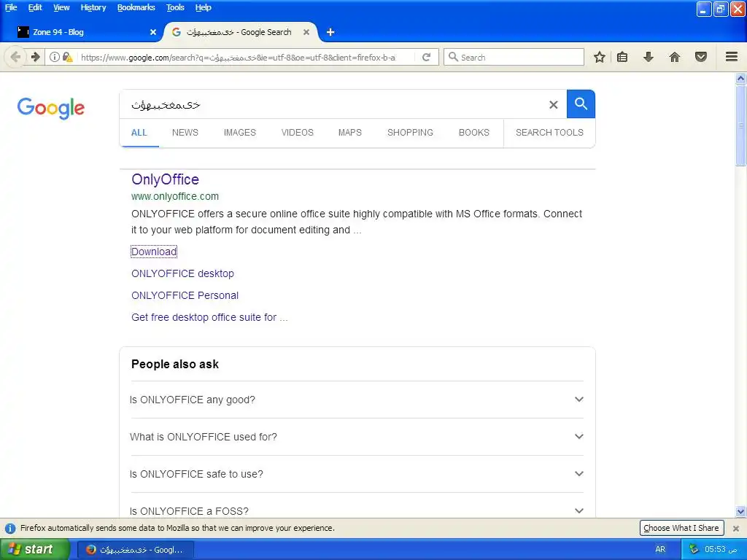Go forward with the forward arrow button
The height and width of the screenshot is (560, 747).
(x=36, y=57)
